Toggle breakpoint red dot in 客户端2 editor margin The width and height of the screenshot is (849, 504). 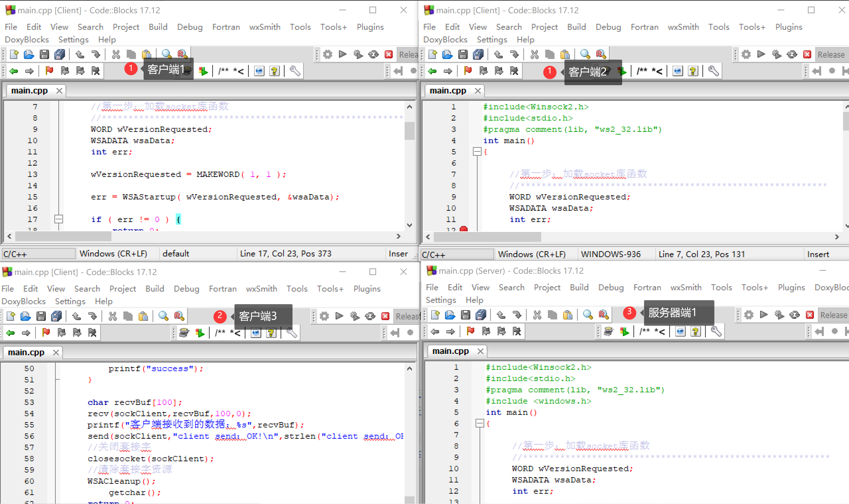point(463,230)
